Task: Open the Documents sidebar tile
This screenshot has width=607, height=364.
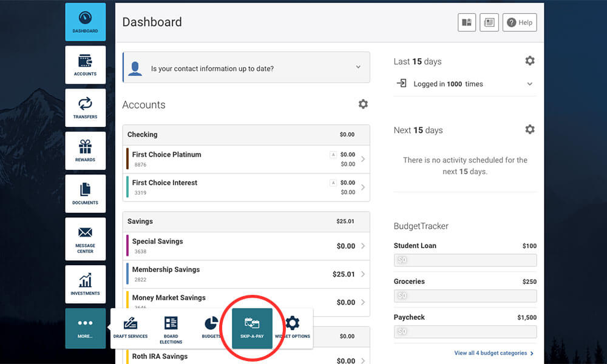Action: coord(85,194)
